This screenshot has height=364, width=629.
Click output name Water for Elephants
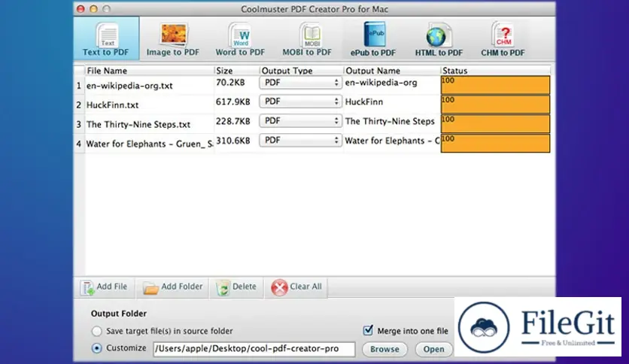click(392, 141)
